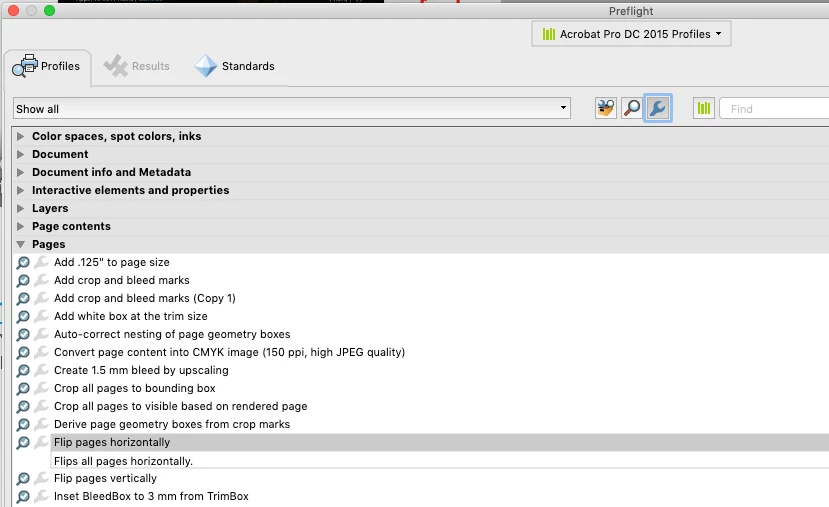The image size is (829, 507).
Task: Select Flip pages horizontally fixup
Action: click(x=112, y=442)
